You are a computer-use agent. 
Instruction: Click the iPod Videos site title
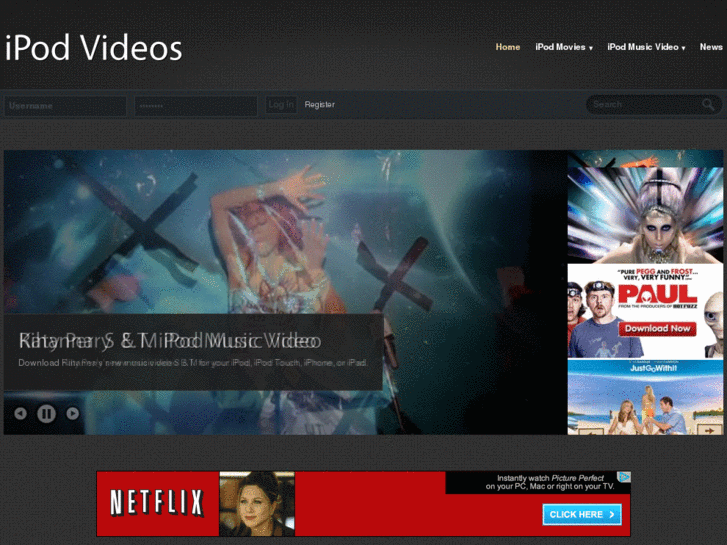[94, 47]
